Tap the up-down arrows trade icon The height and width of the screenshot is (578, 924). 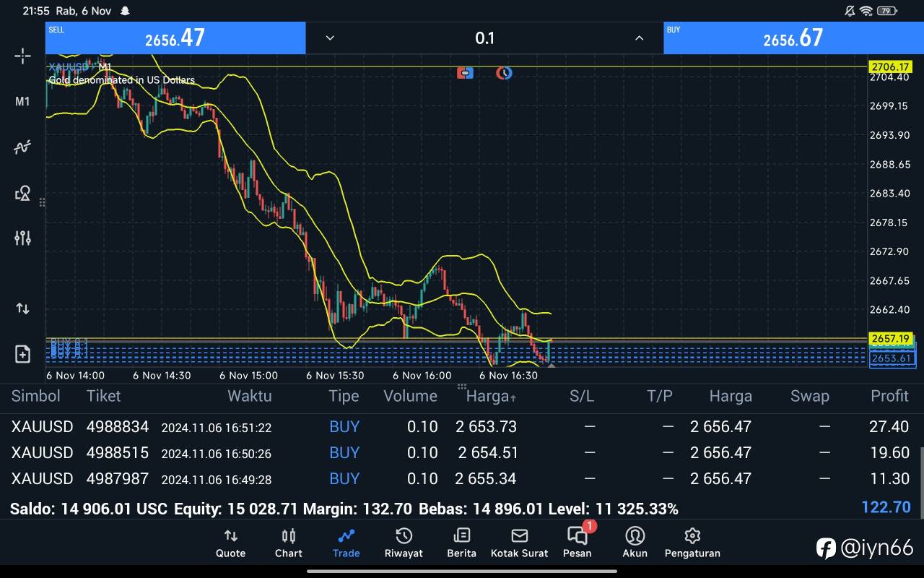(22, 309)
